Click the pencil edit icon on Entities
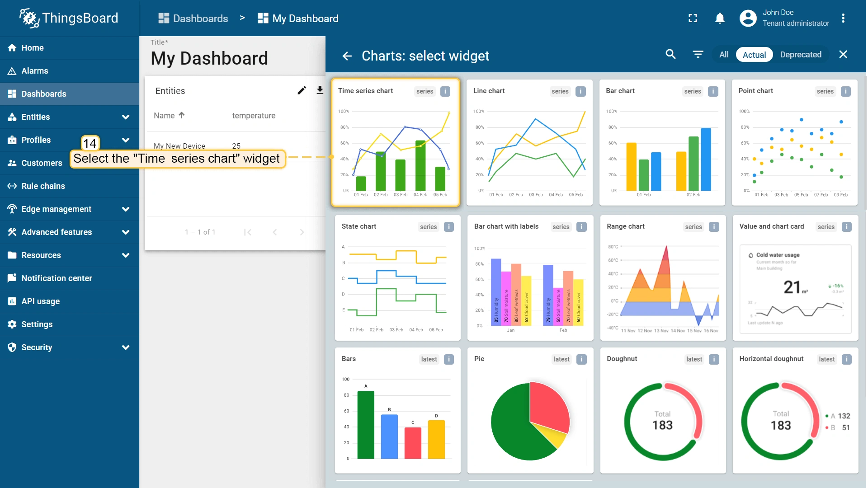Image resolution: width=868 pixels, height=488 pixels. [x=302, y=90]
